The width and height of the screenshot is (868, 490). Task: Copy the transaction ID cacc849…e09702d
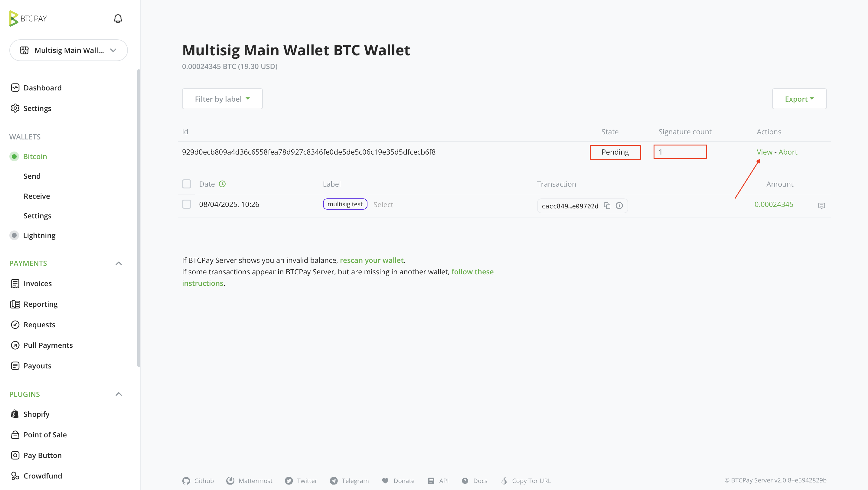(607, 206)
